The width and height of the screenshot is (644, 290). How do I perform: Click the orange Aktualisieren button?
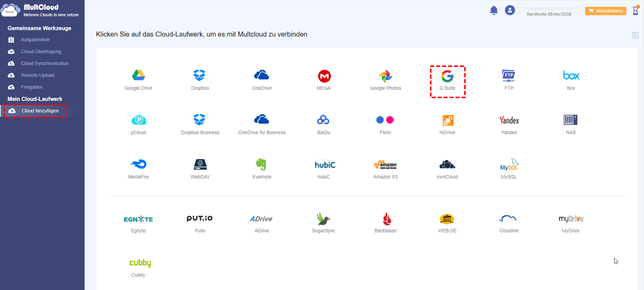point(605,10)
